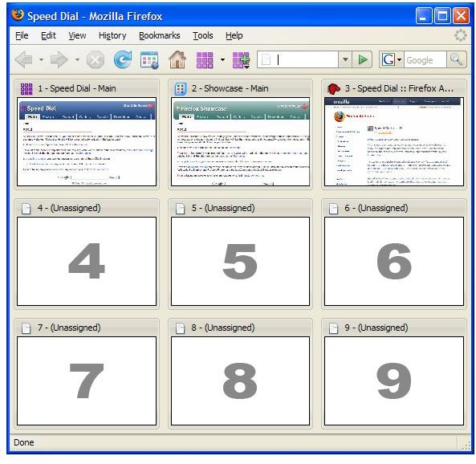Click the window resize grip in status bar

pyautogui.click(x=466, y=446)
